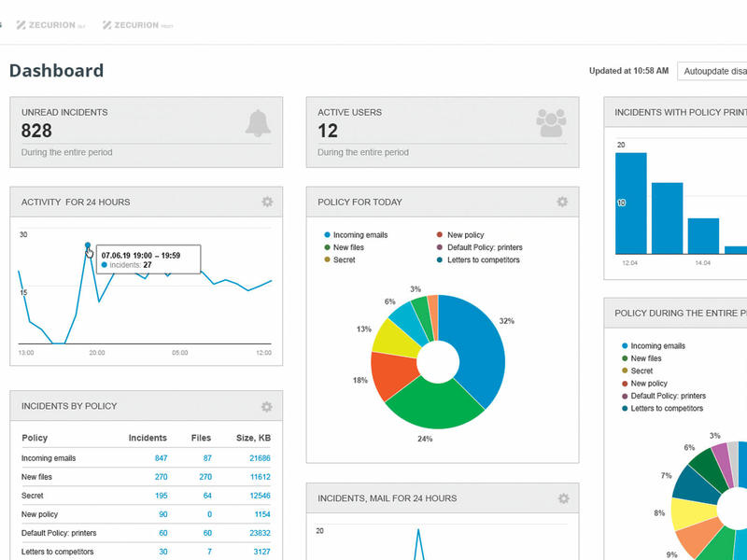Open the Policy for Today gear settings
This screenshot has height=560, width=747.
coord(562,202)
